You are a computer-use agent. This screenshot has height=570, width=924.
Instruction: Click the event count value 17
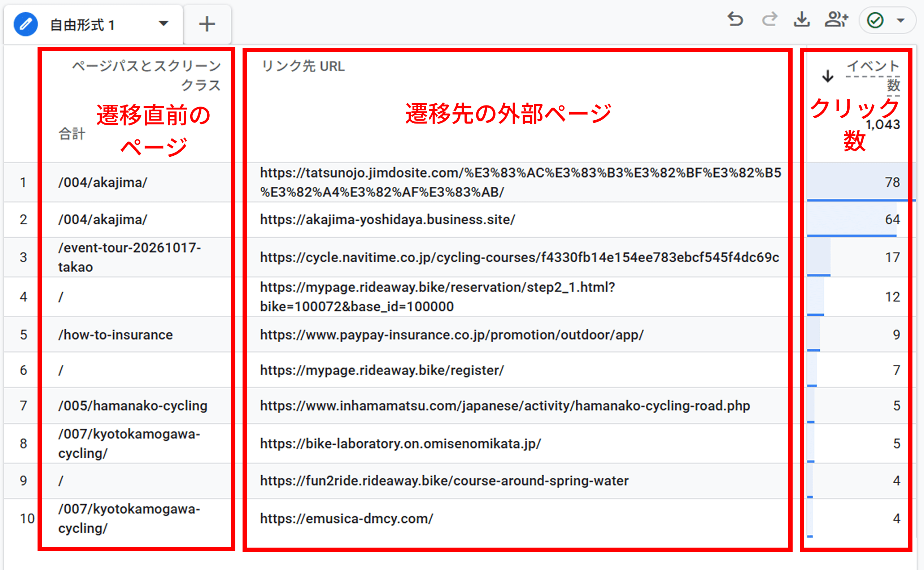tap(892, 257)
